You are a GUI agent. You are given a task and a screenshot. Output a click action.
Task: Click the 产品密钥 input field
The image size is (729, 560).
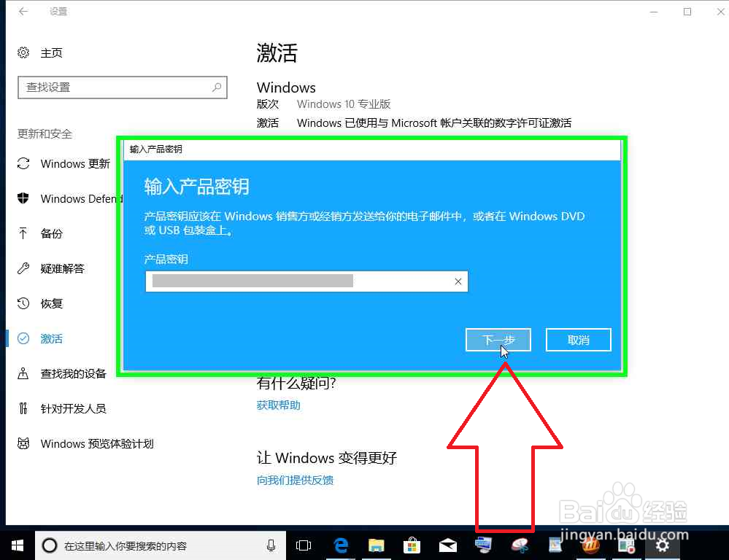click(306, 281)
